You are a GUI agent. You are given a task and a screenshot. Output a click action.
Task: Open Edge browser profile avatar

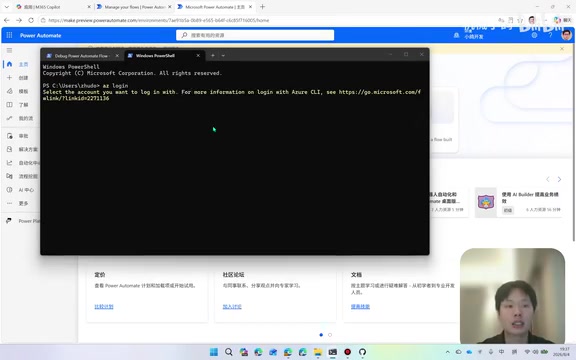(532, 20)
